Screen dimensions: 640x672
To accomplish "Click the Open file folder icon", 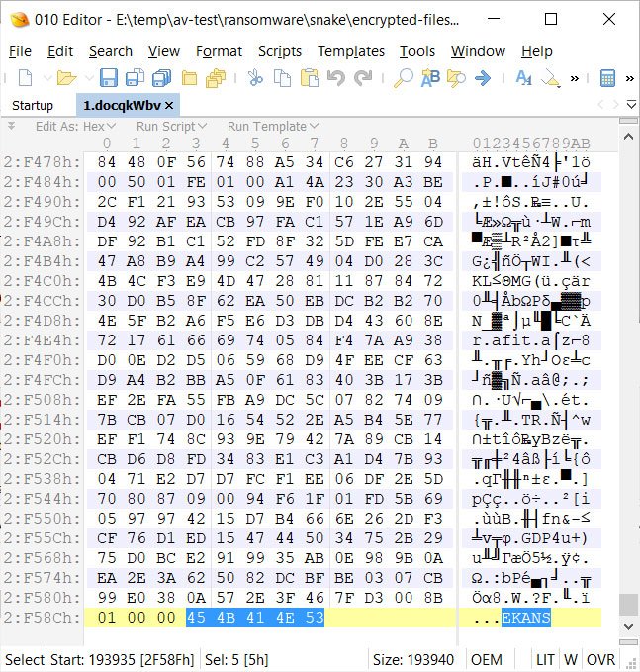I will [x=65, y=78].
